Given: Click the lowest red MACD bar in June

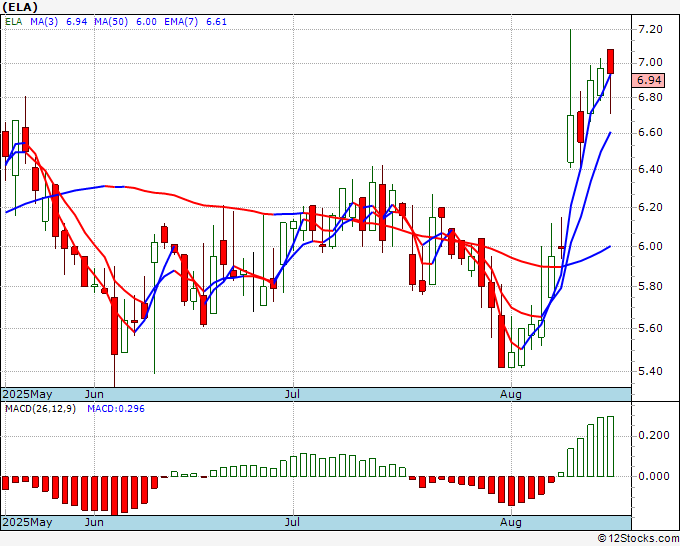Looking at the screenshot, I should [114, 496].
